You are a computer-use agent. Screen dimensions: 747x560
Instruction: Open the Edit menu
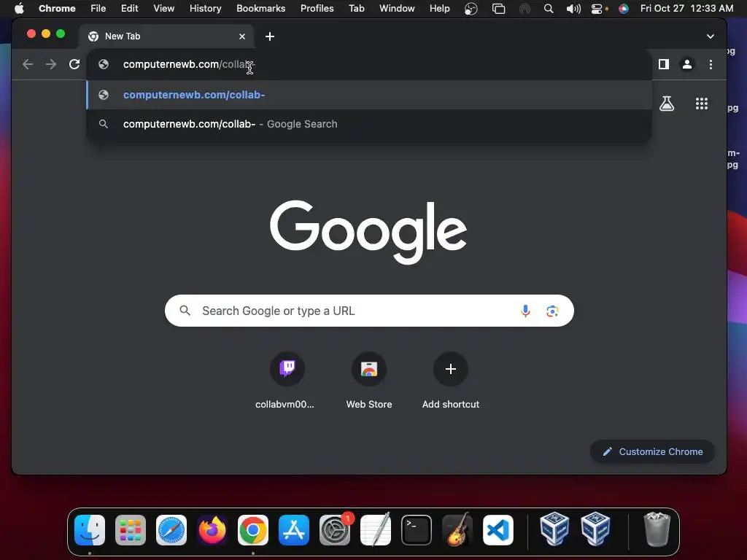coord(130,9)
